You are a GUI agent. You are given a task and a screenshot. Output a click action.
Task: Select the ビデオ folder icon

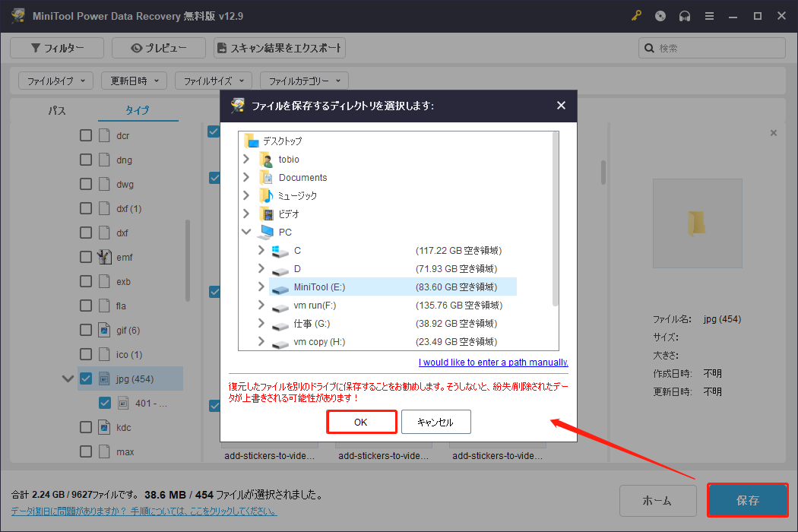click(x=267, y=214)
